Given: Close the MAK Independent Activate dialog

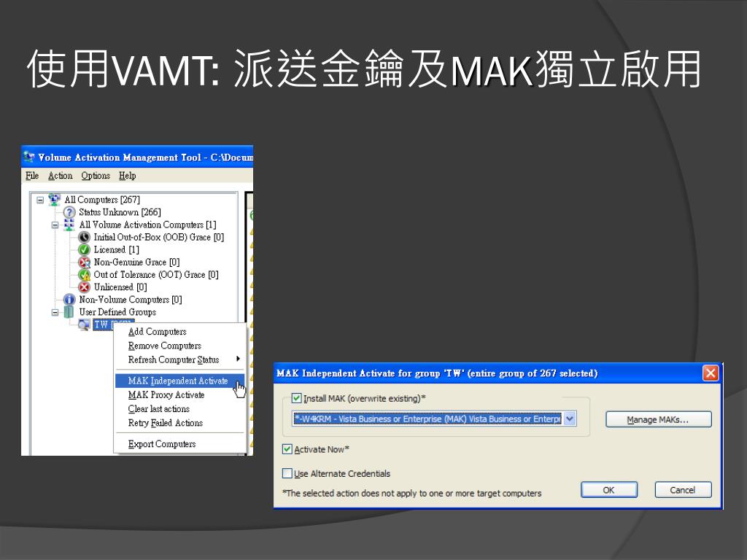Looking at the screenshot, I should coord(711,373).
